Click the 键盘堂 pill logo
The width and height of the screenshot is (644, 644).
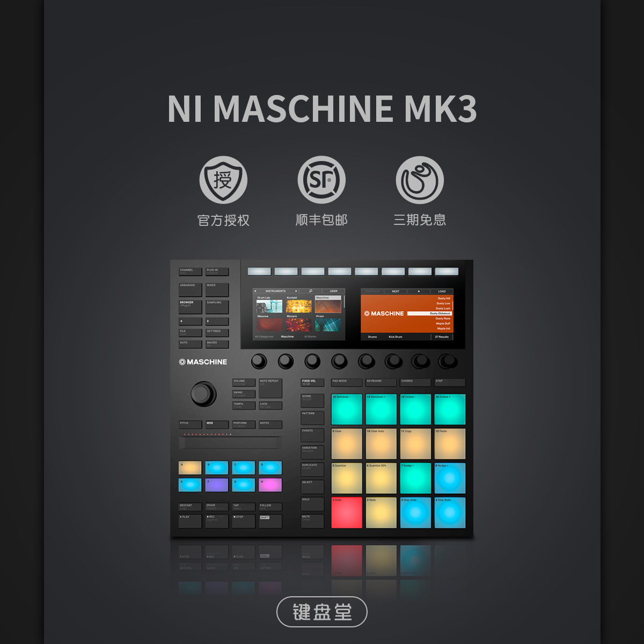tap(322, 612)
